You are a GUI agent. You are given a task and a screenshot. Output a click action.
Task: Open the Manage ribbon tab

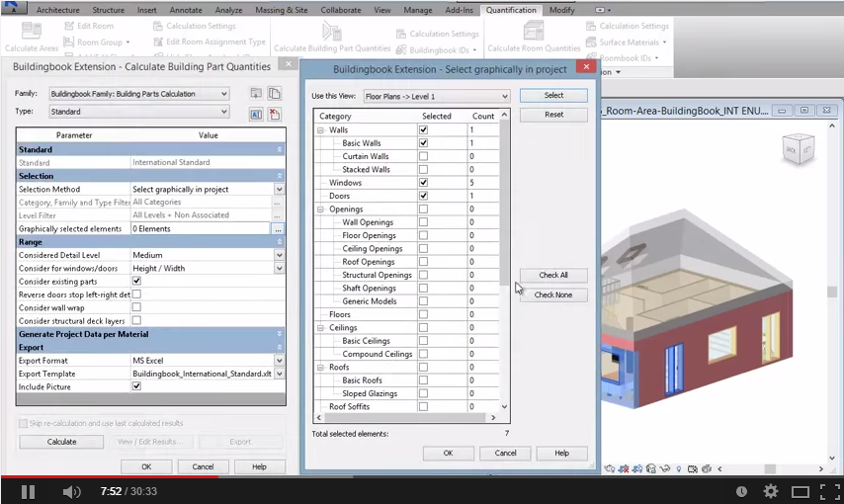click(418, 10)
